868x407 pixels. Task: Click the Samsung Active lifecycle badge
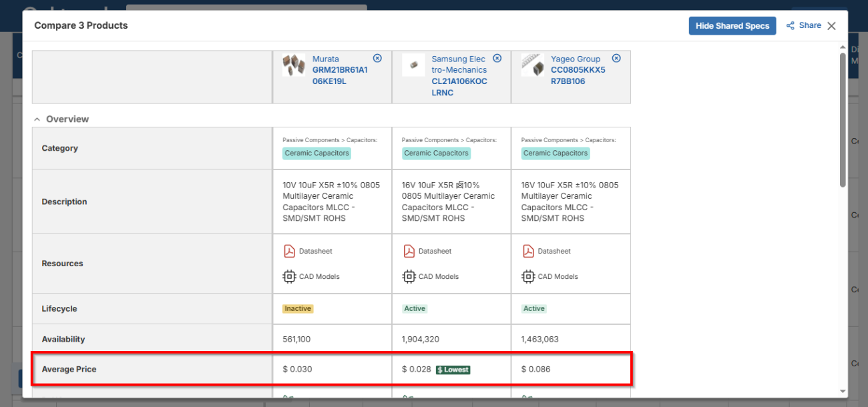tap(415, 309)
